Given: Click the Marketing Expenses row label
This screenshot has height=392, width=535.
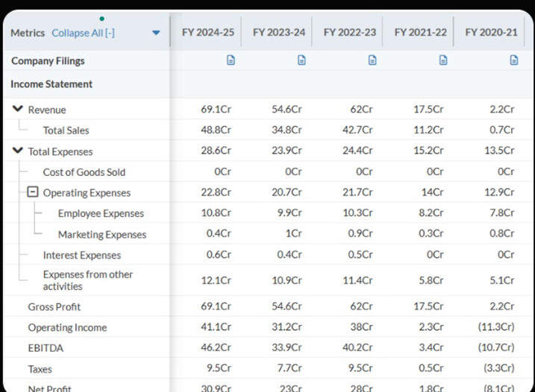Looking at the screenshot, I should 101,234.
